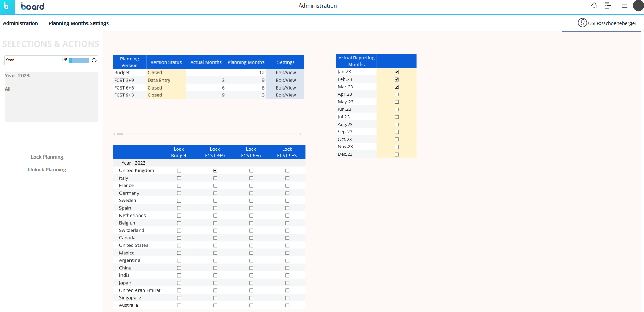Image resolution: width=644 pixels, height=312 pixels.
Task: Open the Administration menu item
Action: pyautogui.click(x=20, y=23)
